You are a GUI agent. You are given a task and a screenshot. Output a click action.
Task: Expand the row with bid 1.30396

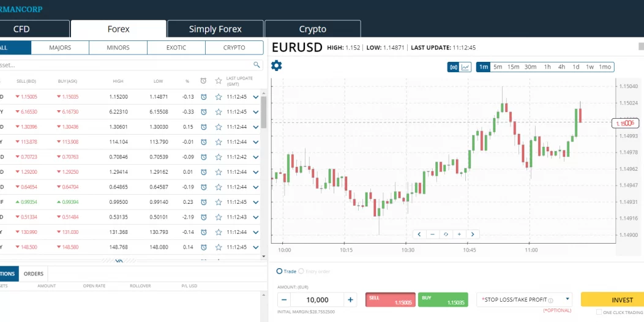(x=256, y=127)
